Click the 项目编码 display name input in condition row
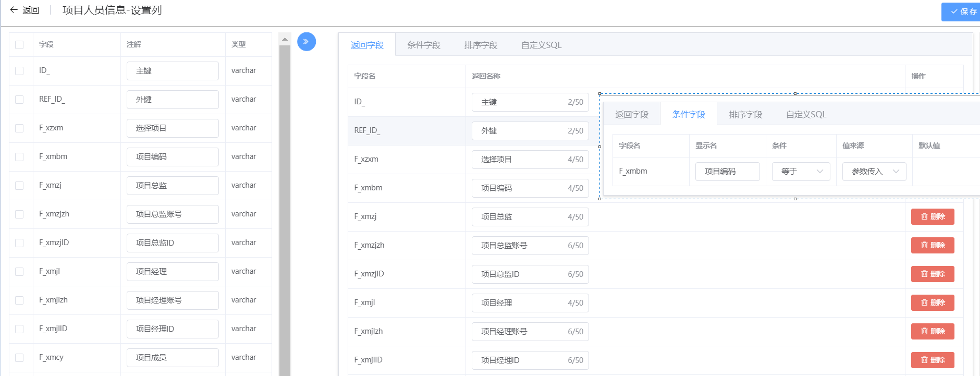Viewport: 980px width, 376px height. click(x=727, y=172)
